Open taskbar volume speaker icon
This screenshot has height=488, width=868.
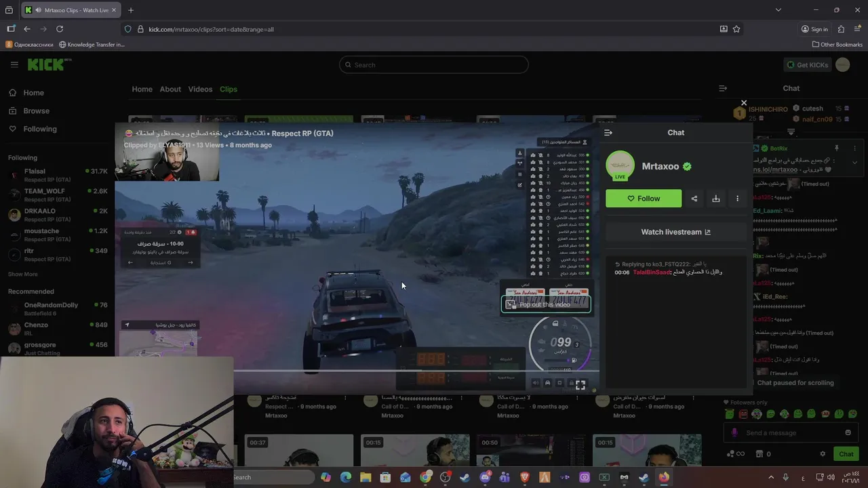point(831,477)
